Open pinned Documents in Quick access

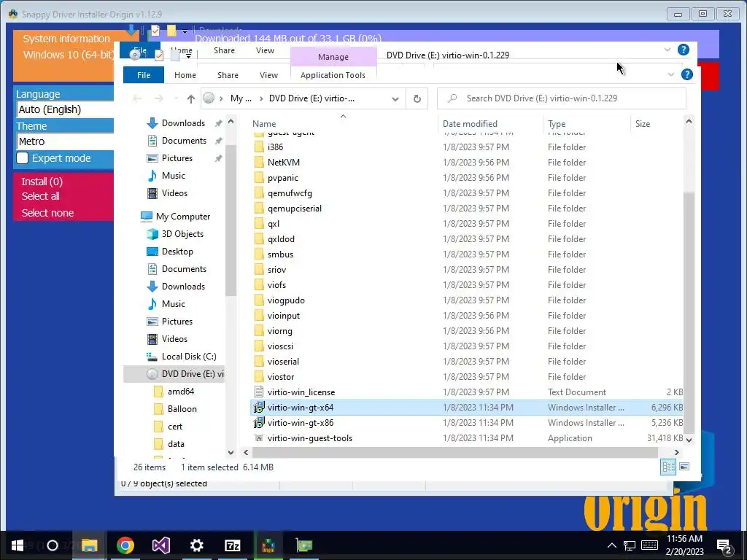point(184,141)
